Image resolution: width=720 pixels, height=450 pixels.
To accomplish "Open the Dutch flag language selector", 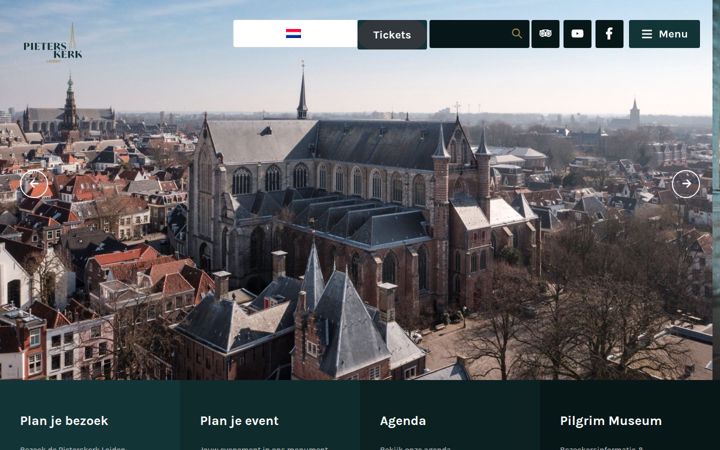I will point(295,34).
